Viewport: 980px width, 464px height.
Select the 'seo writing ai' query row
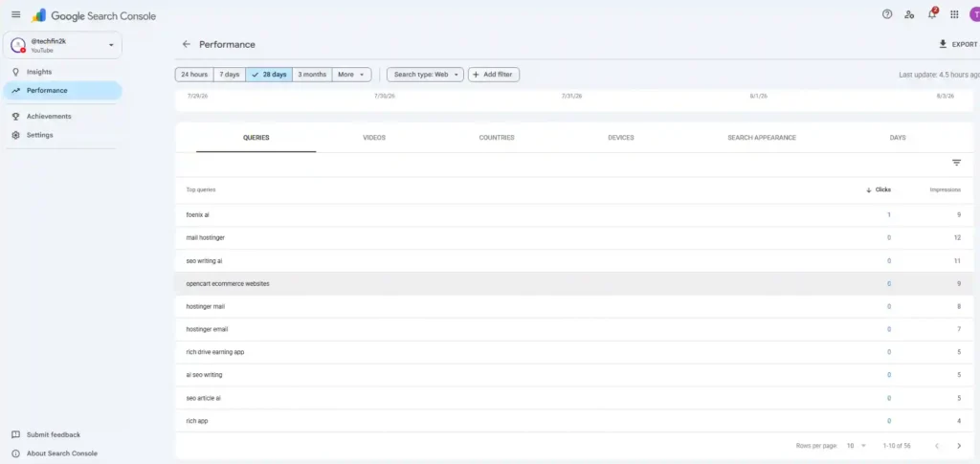coord(574,261)
